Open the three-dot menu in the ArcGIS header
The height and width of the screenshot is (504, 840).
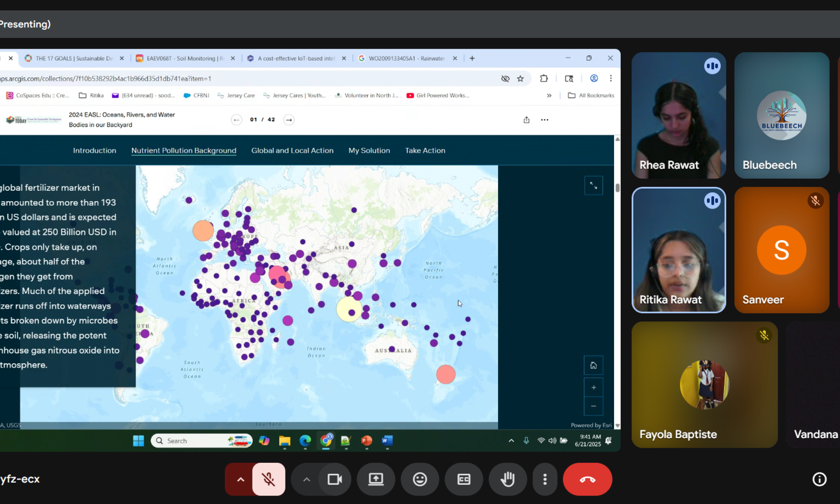coord(544,120)
